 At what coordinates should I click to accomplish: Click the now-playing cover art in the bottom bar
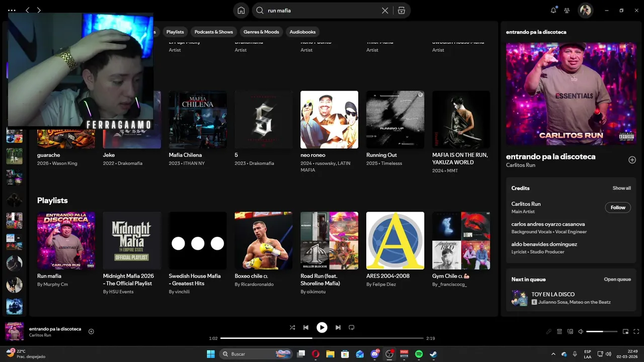coord(15,331)
